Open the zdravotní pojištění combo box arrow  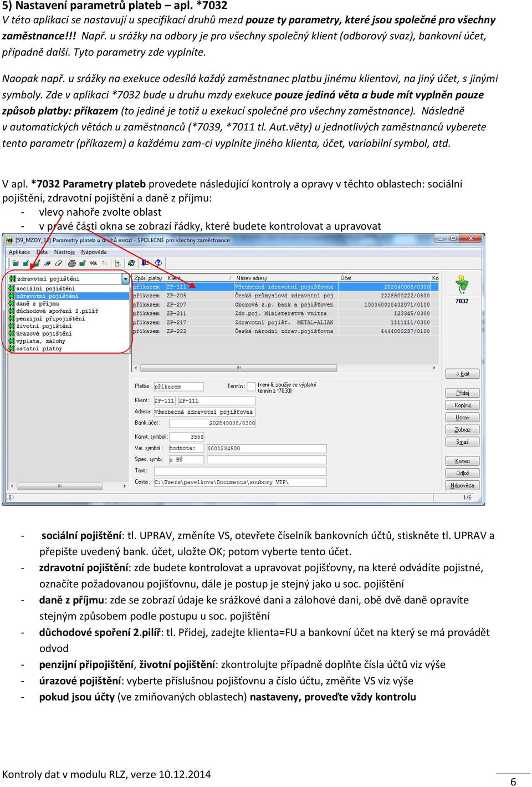click(x=125, y=278)
